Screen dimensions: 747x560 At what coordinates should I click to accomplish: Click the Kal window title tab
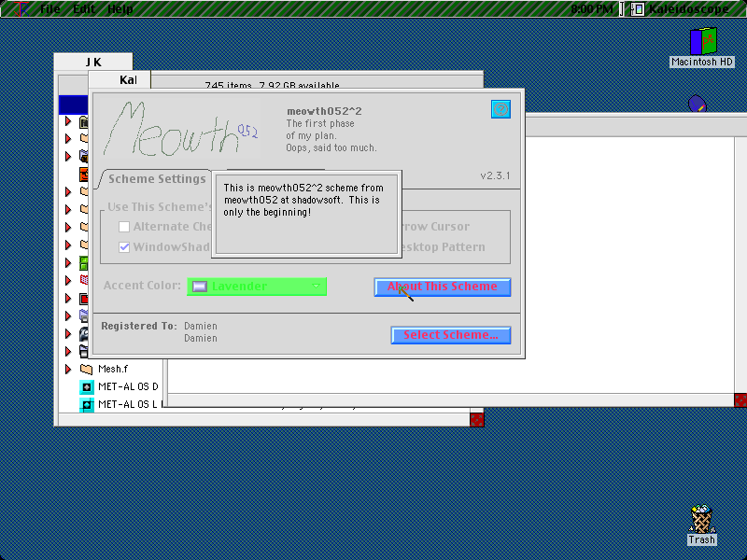coord(120,79)
